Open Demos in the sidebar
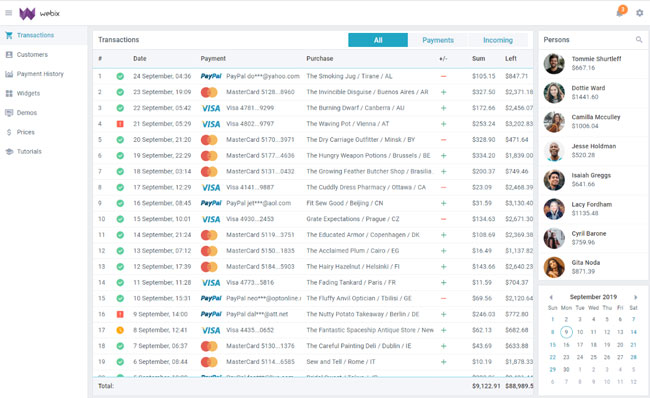The width and height of the screenshot is (650, 398). point(44,113)
